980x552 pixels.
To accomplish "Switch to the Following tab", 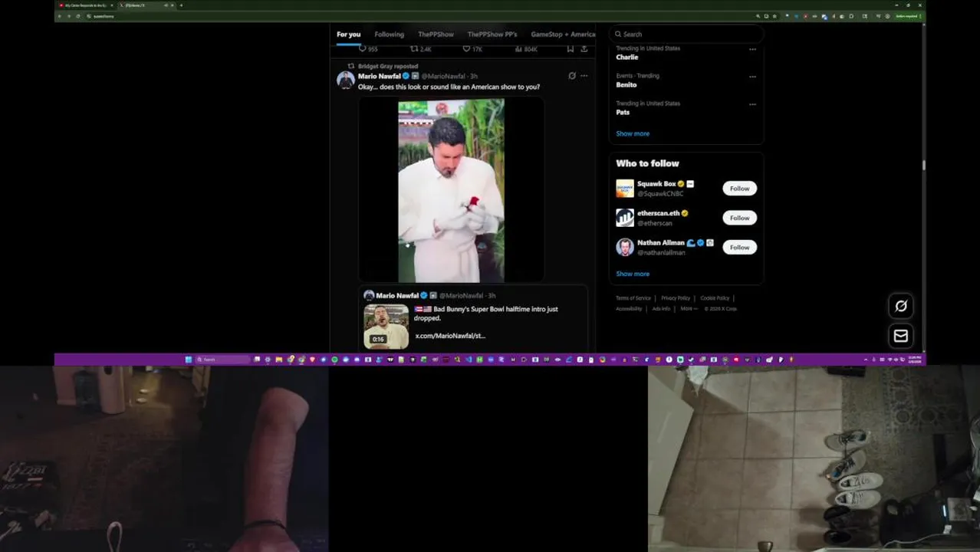I will (x=389, y=34).
